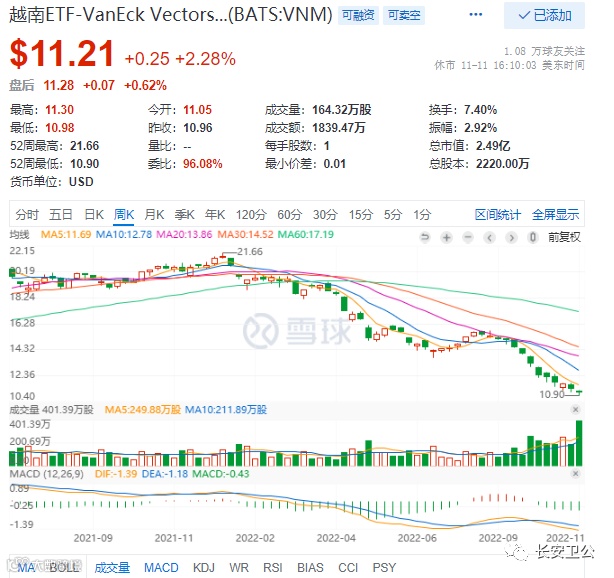
Task: Toggle the CCI indicator
Action: (x=348, y=567)
